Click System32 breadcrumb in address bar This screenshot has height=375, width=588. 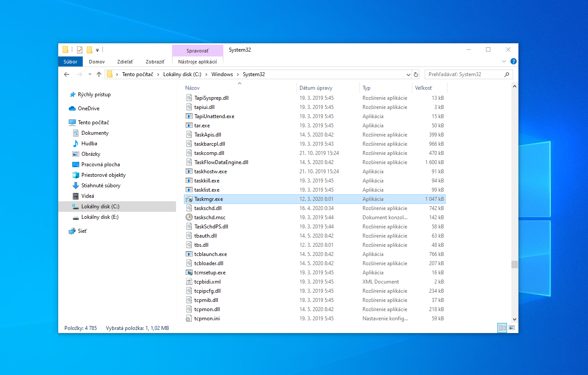click(x=254, y=74)
